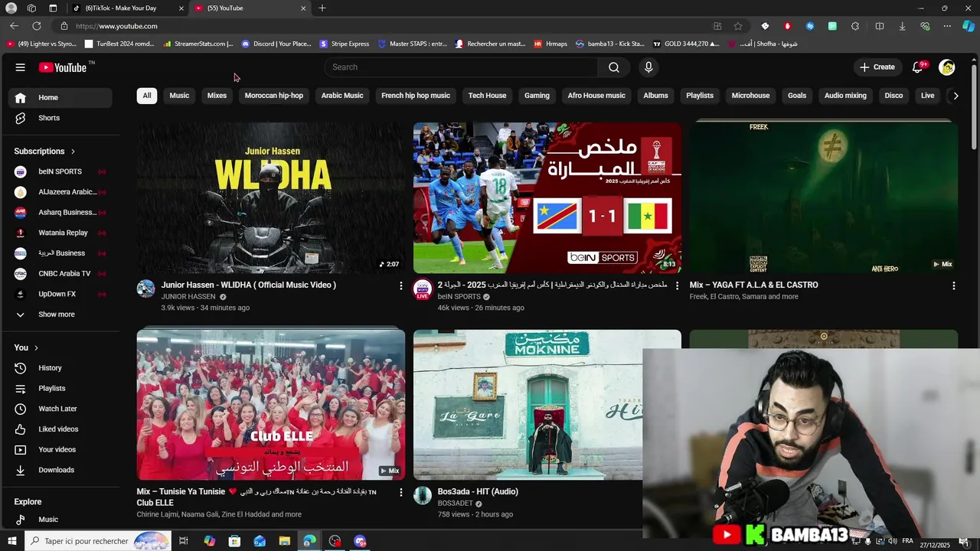The height and width of the screenshot is (551, 980).
Task: Open the UpDown FX subscription
Action: pos(60,294)
